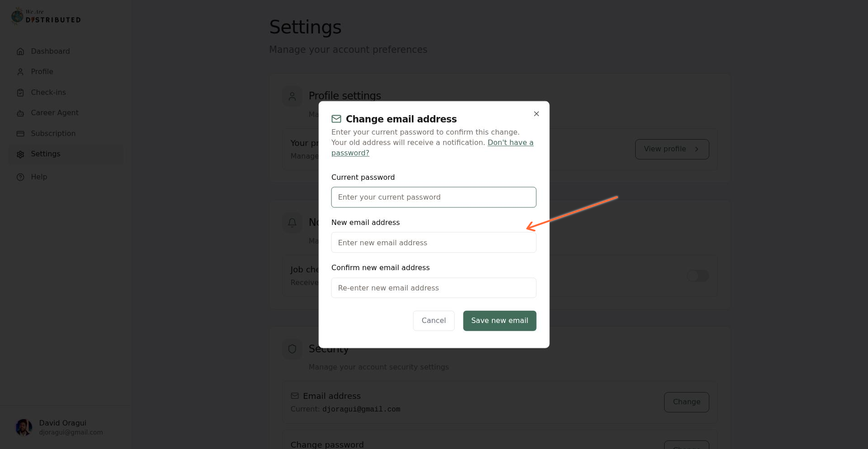The height and width of the screenshot is (449, 868).
Task: Click David Oragui's profile avatar
Action: 24,427
